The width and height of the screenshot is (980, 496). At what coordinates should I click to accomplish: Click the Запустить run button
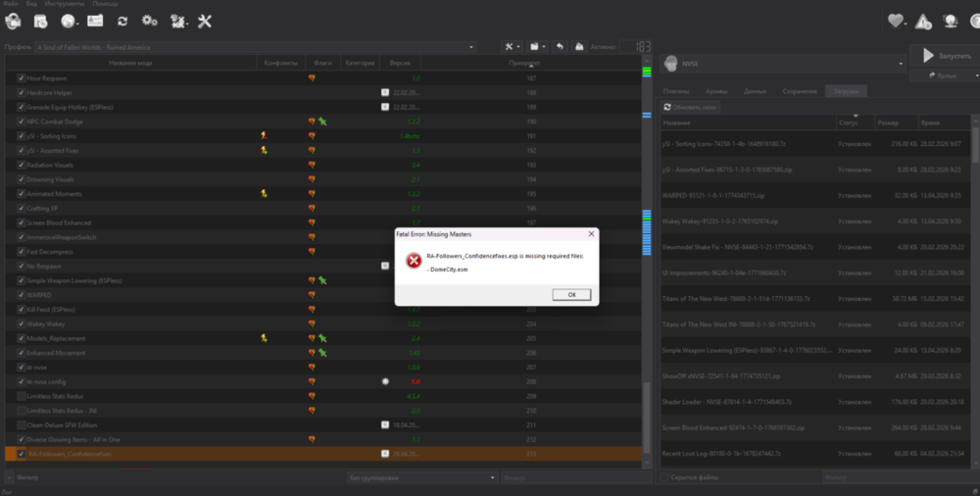click(x=948, y=56)
